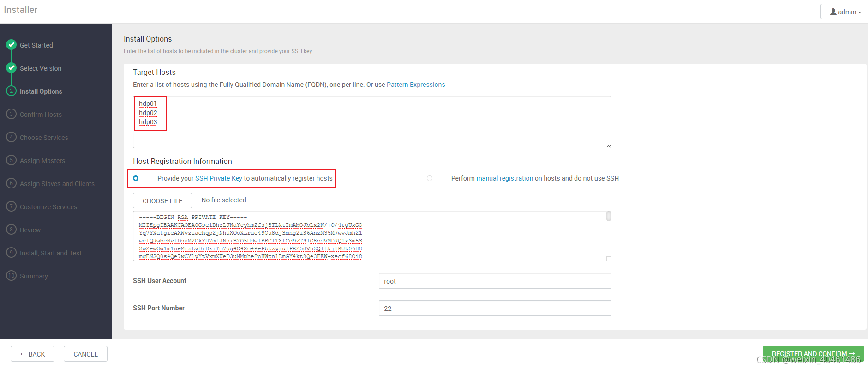This screenshot has height=369, width=868.
Task: Click REGISTER AND CONFIRM button
Action: pos(813,354)
